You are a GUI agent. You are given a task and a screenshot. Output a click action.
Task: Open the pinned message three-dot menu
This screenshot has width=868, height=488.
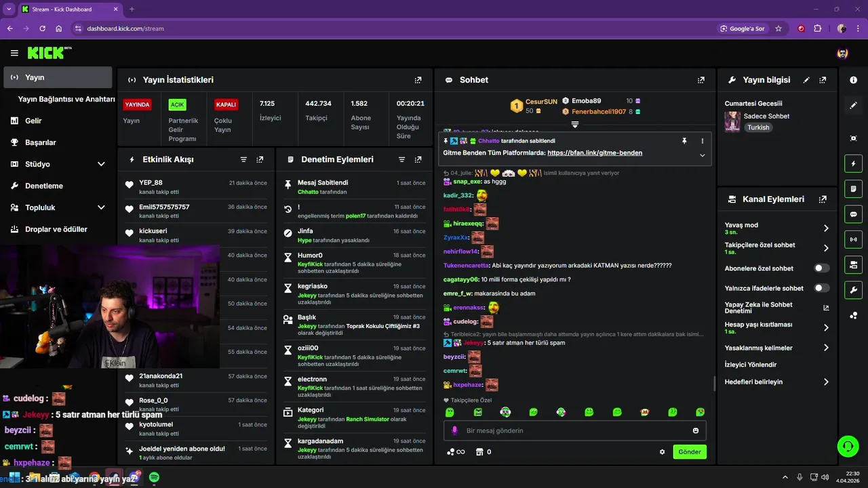coord(702,141)
